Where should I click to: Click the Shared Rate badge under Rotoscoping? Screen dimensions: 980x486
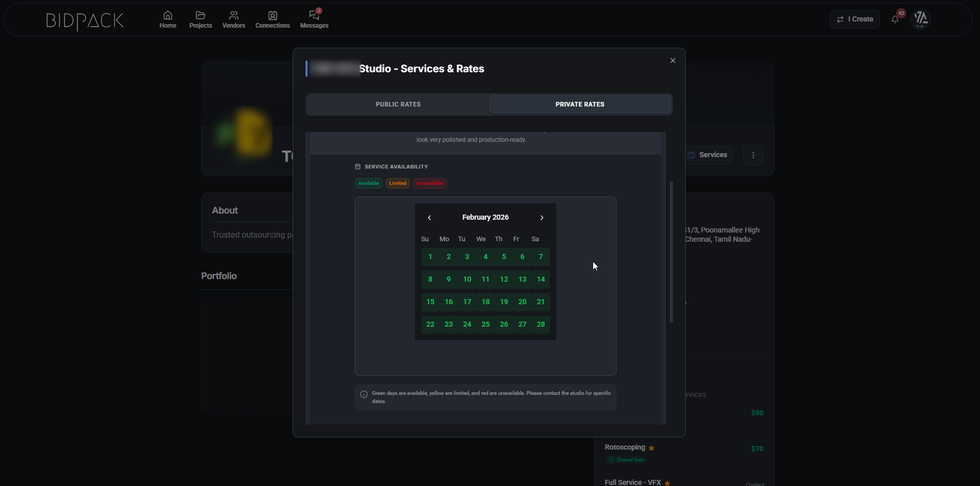coord(627,459)
